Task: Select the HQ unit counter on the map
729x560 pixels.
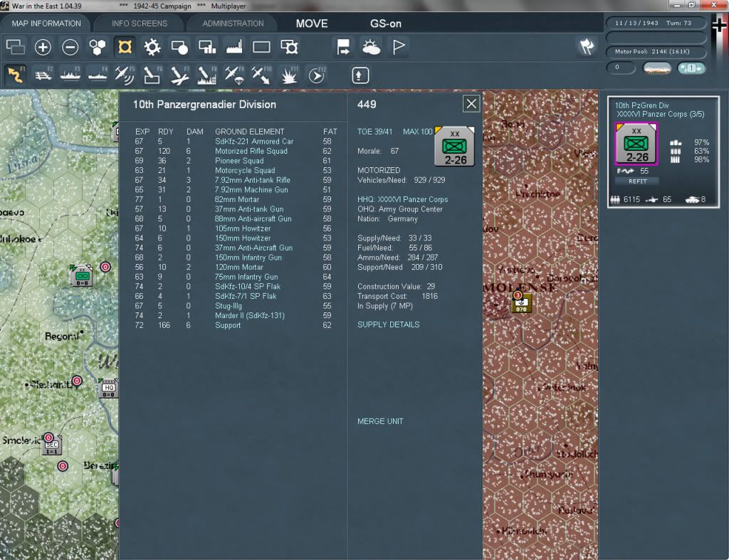Action: (x=109, y=389)
